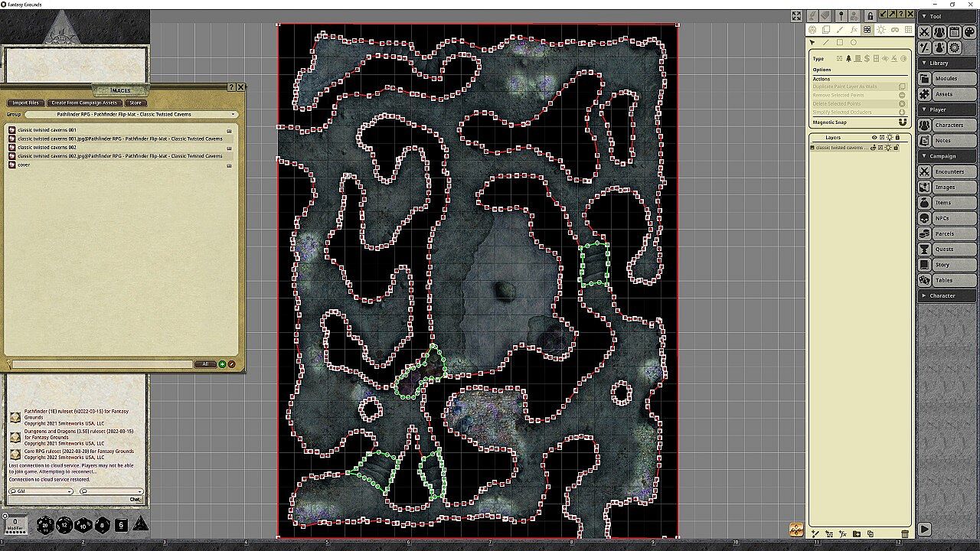Click the Store button in Images window

[x=136, y=103]
